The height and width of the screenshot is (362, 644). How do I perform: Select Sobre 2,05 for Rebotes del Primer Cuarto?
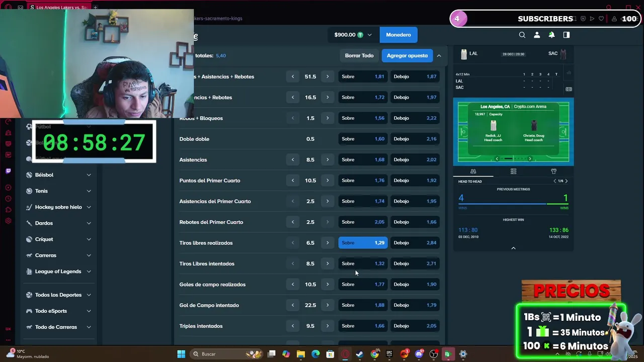tap(363, 222)
